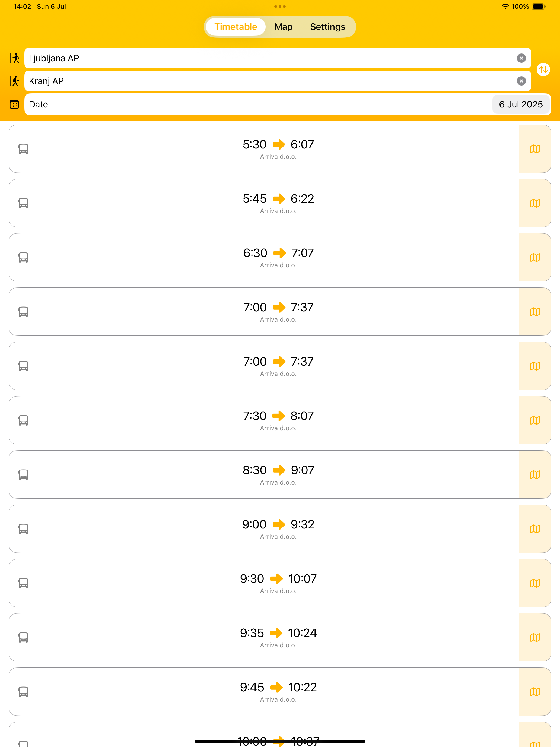Open map for the 6:30 departure
The width and height of the screenshot is (560, 747).
(x=535, y=257)
